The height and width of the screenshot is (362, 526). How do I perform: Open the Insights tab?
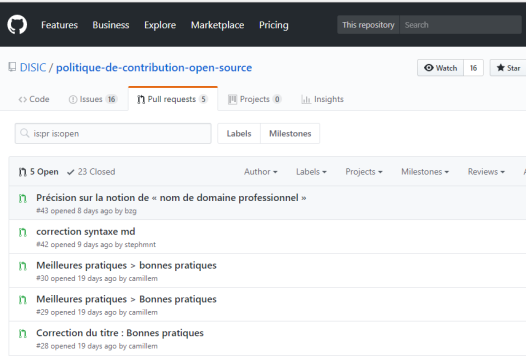point(322,99)
